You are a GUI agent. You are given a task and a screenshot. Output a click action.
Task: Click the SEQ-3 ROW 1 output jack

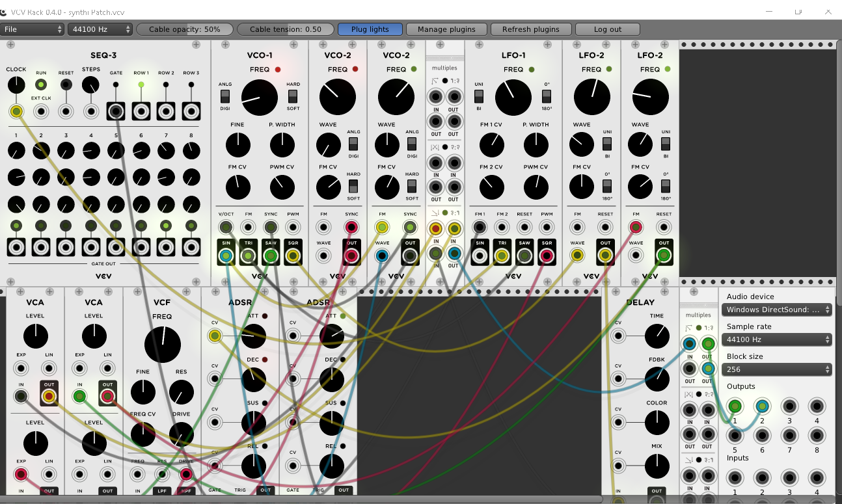141,111
